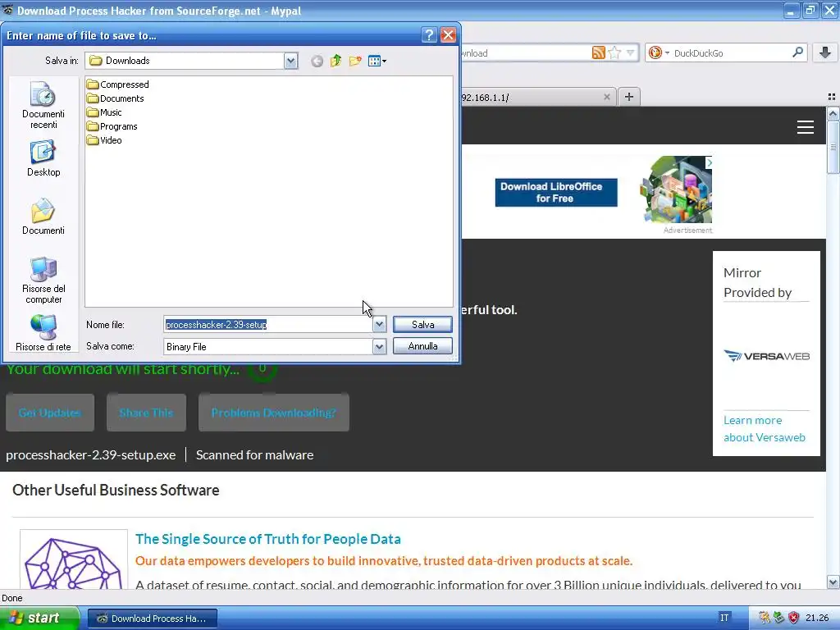Click the help question mark in dialog title bar

point(429,35)
